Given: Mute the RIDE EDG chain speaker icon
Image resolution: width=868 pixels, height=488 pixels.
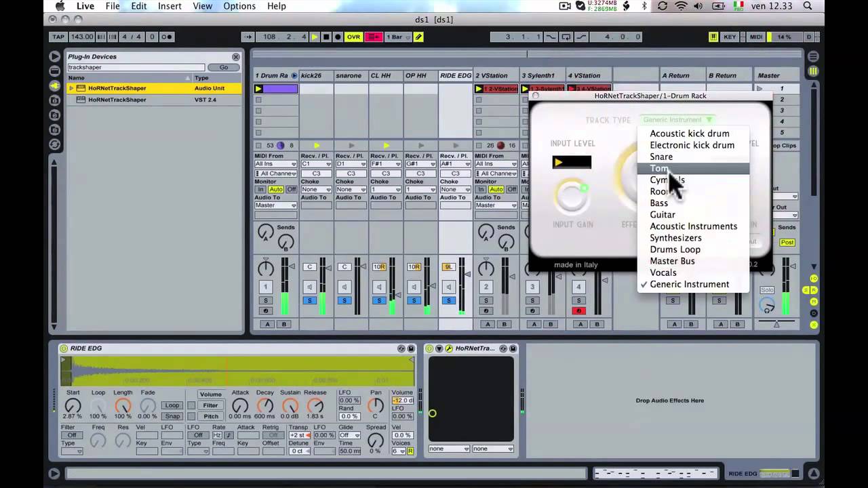Looking at the screenshot, I should pos(448,287).
